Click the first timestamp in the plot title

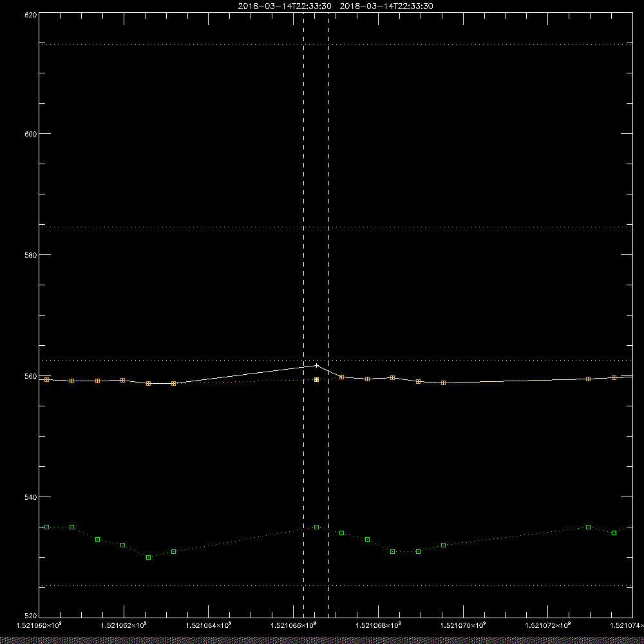click(x=285, y=6)
